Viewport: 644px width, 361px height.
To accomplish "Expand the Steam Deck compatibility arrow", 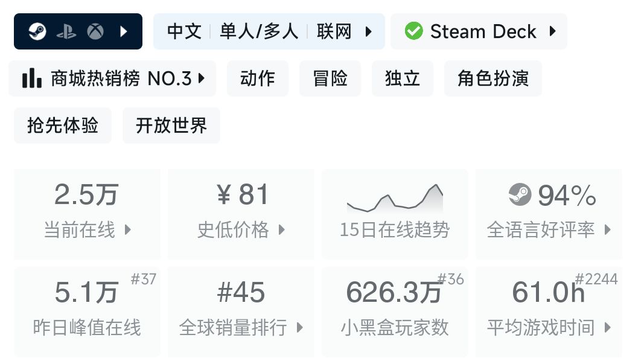I will point(552,31).
